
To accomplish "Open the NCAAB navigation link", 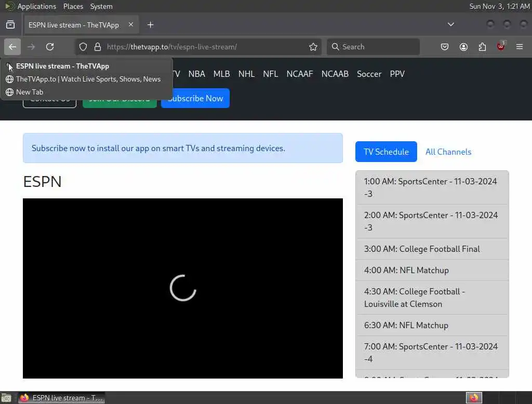I will (335, 74).
